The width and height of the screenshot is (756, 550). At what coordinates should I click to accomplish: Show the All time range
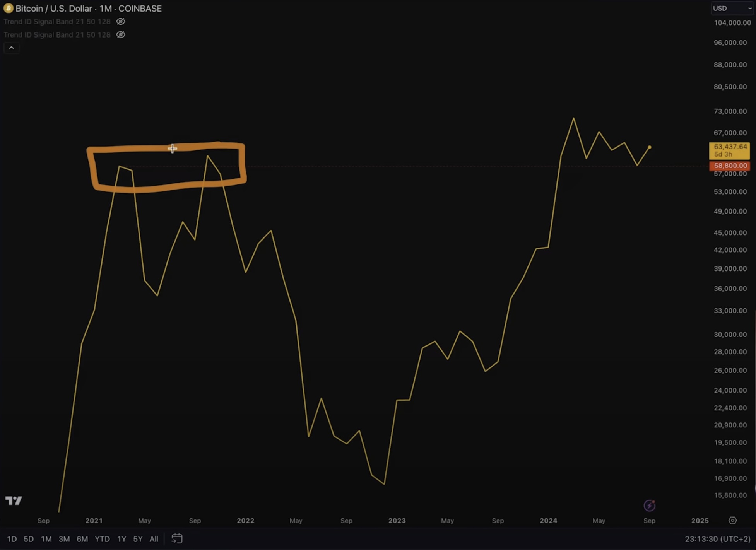[x=154, y=539]
